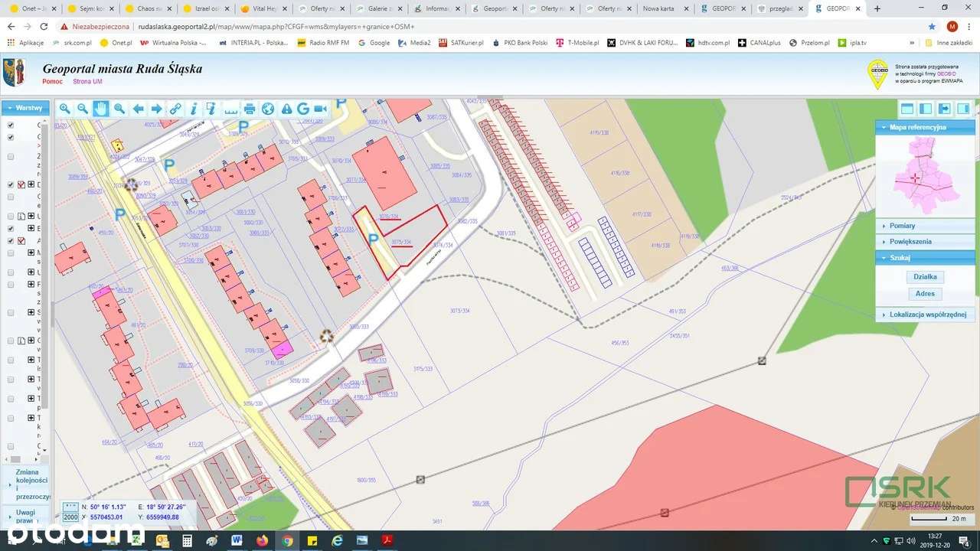Open Word from the taskbar
Screen dimensions: 980x551
(x=237, y=540)
